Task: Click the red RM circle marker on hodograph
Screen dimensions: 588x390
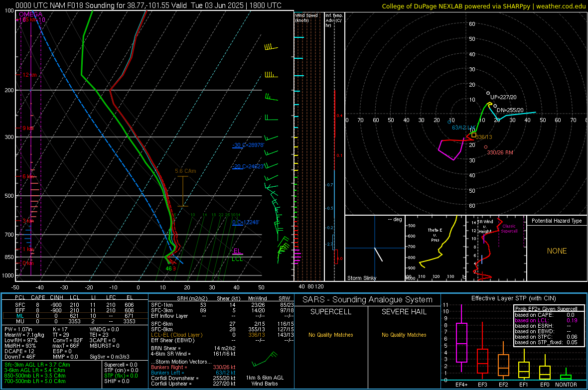Action: click(x=486, y=147)
